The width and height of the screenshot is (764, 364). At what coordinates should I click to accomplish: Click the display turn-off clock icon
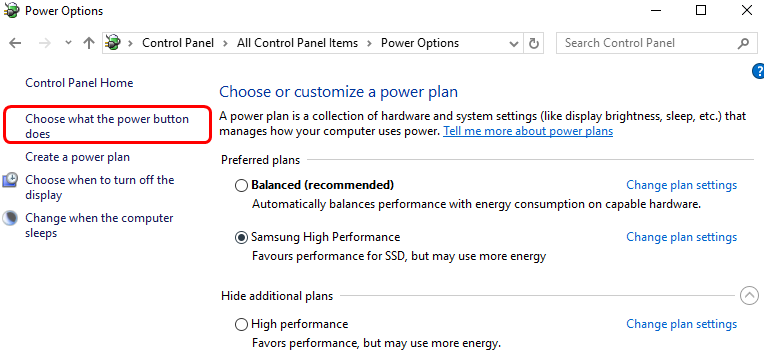[x=10, y=180]
